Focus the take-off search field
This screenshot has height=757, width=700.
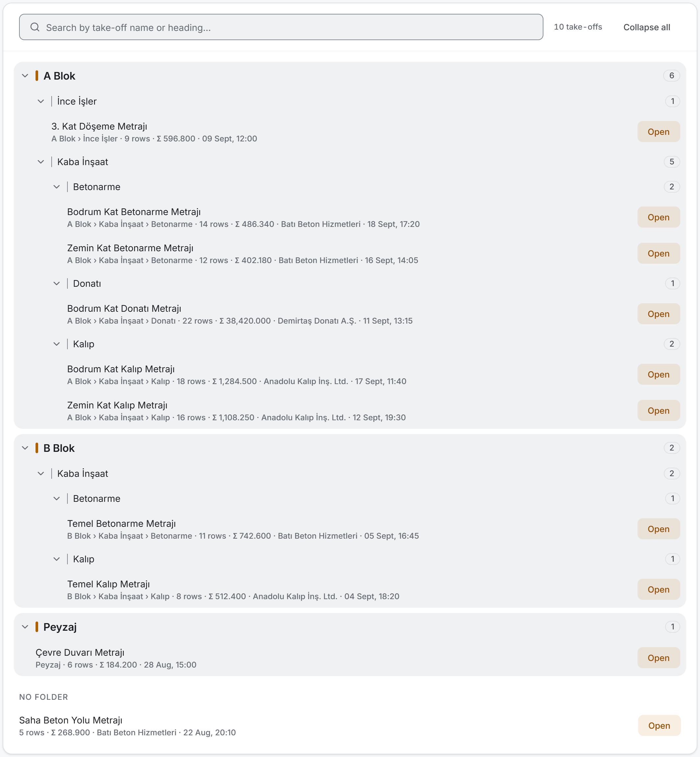(x=281, y=27)
